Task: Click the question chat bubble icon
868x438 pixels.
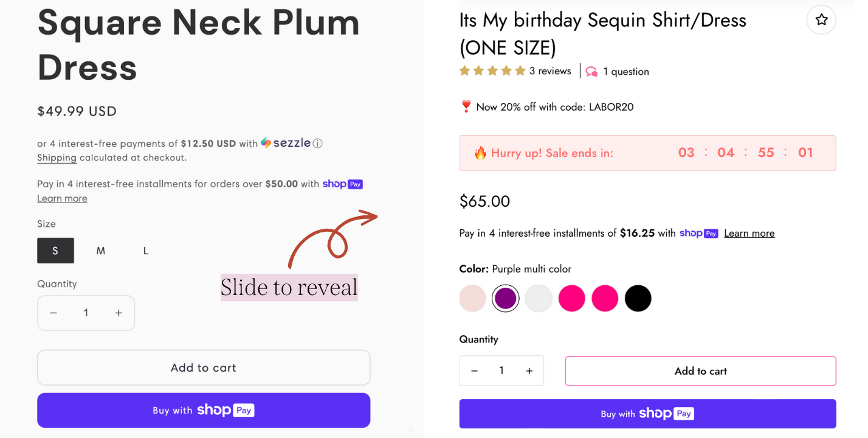Action: [x=591, y=72]
